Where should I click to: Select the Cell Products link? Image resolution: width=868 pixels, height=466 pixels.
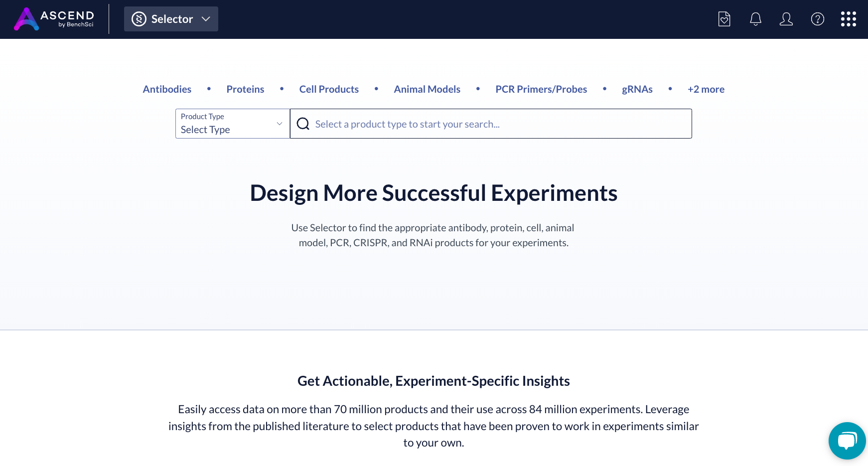(x=329, y=89)
